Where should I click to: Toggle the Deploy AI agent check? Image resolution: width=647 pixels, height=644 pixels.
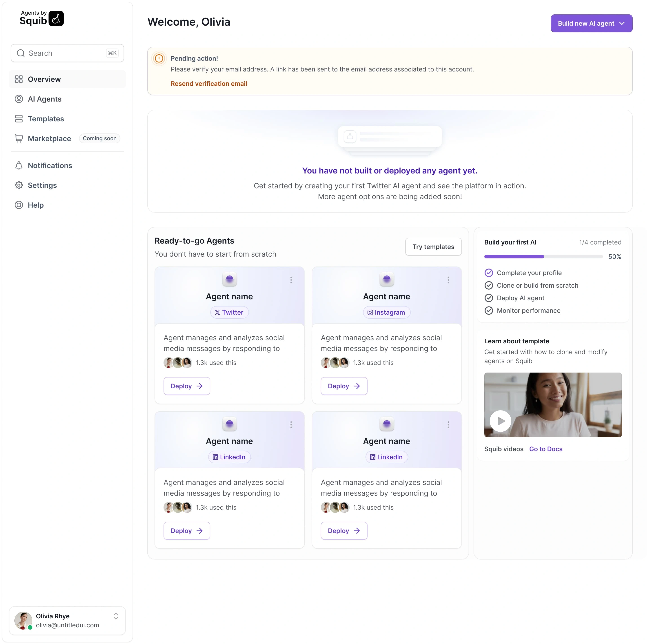(489, 298)
